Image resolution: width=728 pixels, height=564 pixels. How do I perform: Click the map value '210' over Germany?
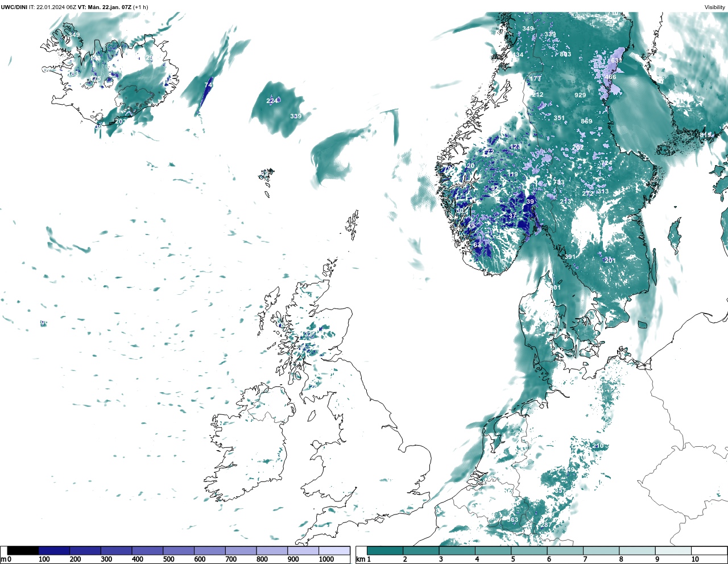pyautogui.click(x=598, y=446)
